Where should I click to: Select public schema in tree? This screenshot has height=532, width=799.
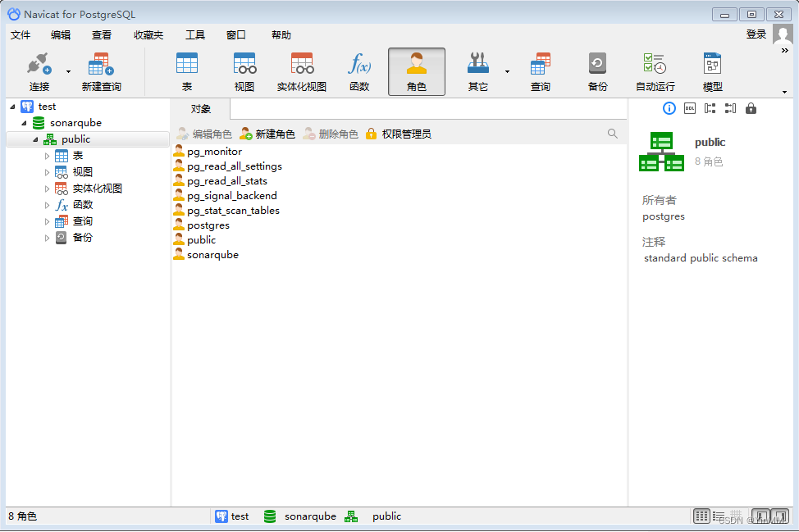(x=75, y=139)
